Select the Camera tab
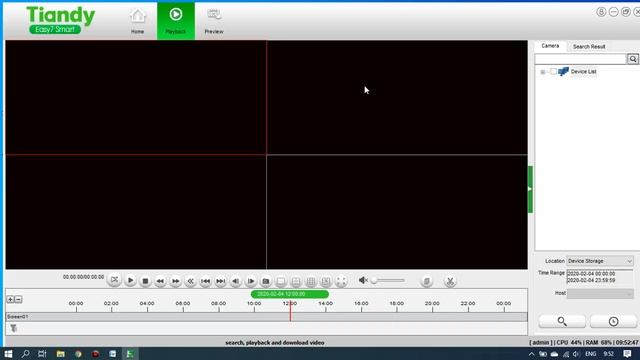 [550, 46]
